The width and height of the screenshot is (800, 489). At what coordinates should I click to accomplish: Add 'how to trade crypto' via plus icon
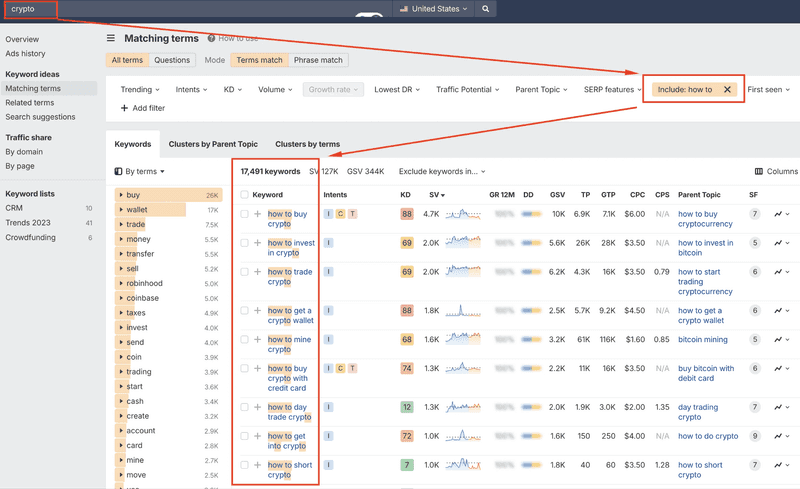click(258, 272)
